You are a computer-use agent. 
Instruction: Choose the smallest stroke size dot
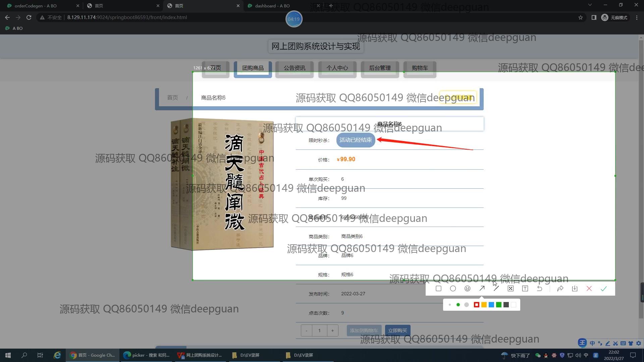(449, 305)
